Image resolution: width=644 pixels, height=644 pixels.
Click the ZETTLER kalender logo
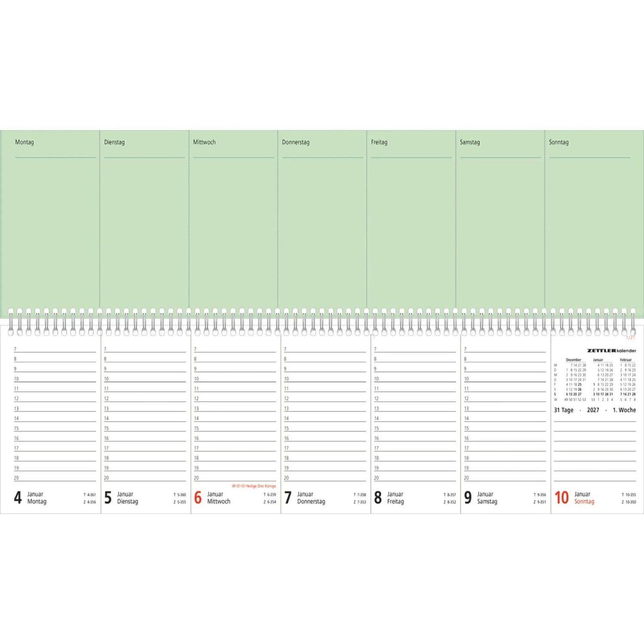612,351
